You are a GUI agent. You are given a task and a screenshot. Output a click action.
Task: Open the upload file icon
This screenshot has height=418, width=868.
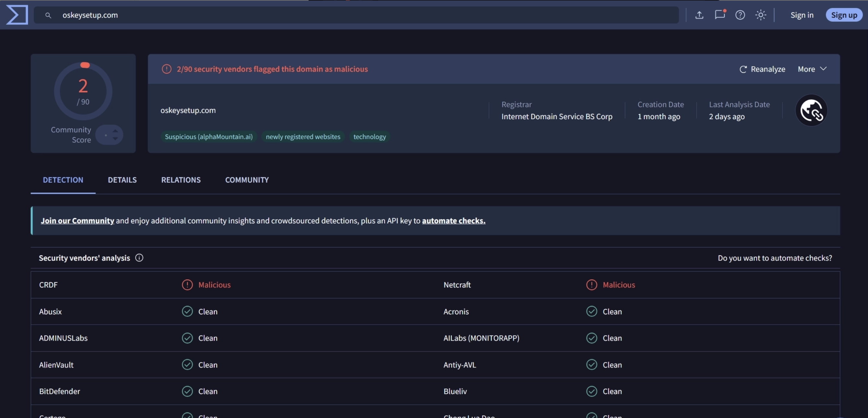tap(699, 15)
